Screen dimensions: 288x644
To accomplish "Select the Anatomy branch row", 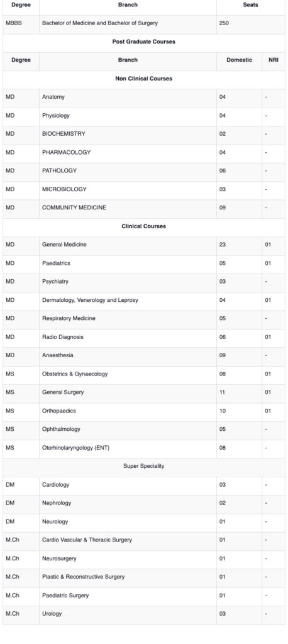I will point(144,97).
